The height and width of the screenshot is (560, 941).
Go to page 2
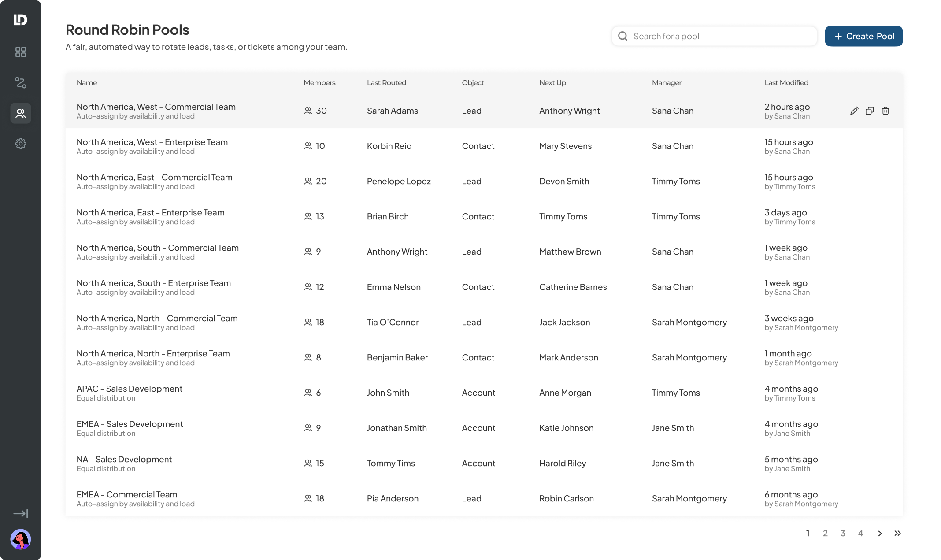[825, 533]
